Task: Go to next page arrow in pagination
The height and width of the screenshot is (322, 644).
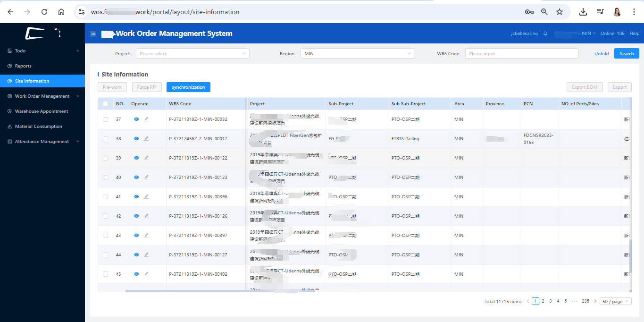Action: click(x=595, y=301)
